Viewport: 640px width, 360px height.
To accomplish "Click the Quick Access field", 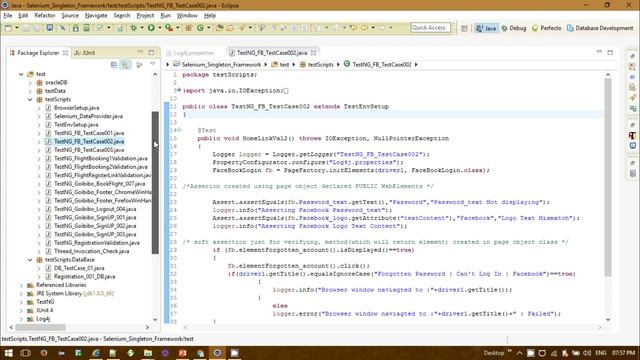I will coord(431,28).
